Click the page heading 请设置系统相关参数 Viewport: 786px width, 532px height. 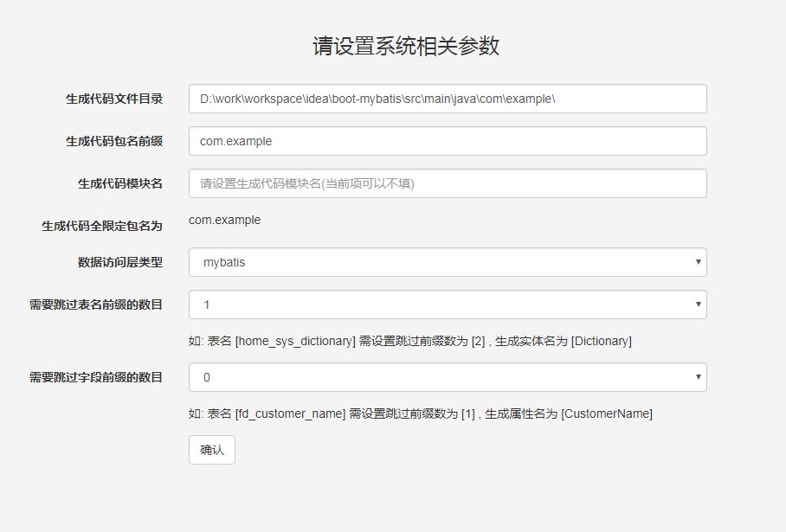(406, 46)
